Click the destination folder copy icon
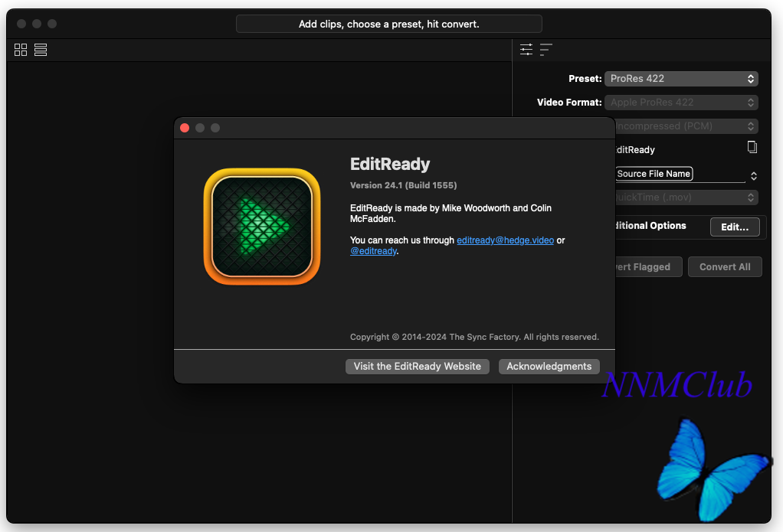Viewport: 783px width, 532px height. pyautogui.click(x=752, y=147)
